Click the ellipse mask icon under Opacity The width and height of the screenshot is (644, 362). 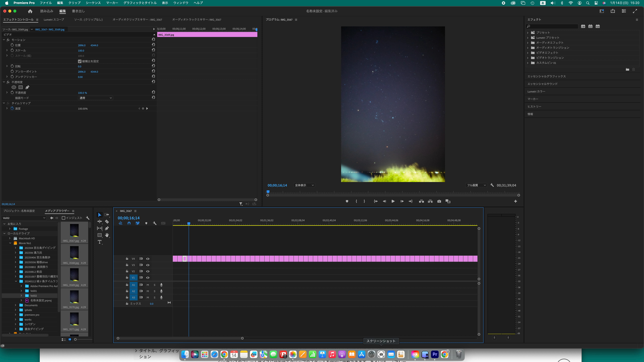14,87
